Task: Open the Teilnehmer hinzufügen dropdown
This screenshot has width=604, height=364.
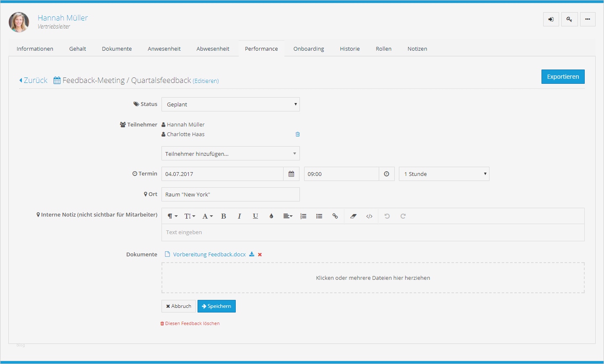Action: point(231,153)
